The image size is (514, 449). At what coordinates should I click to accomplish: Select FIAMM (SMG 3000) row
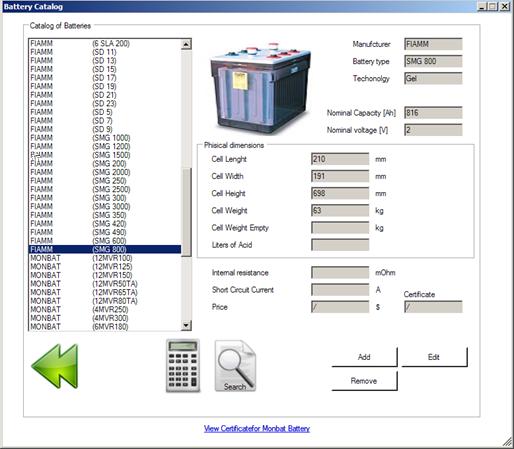point(105,206)
